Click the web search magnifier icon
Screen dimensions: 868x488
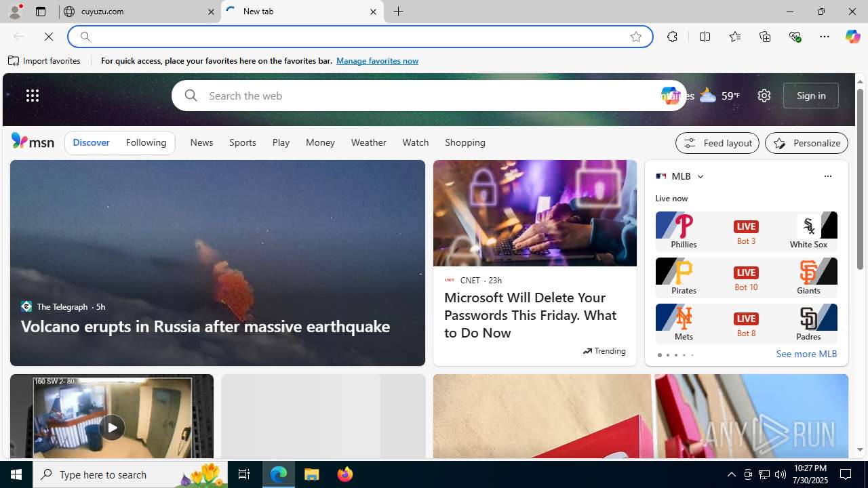[191, 96]
